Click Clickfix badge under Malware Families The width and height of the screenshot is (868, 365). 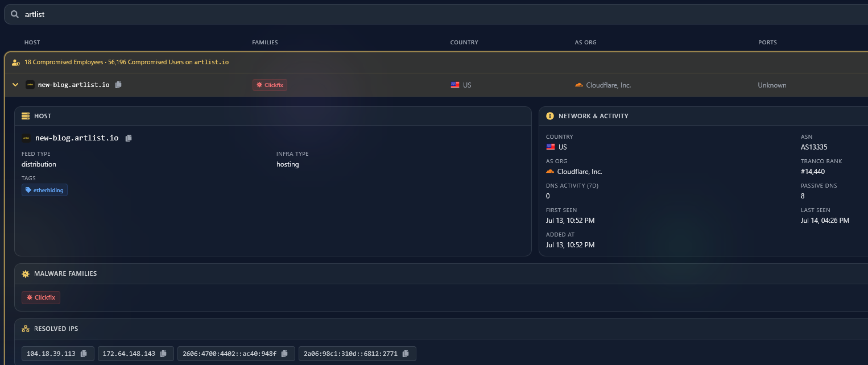(41, 297)
